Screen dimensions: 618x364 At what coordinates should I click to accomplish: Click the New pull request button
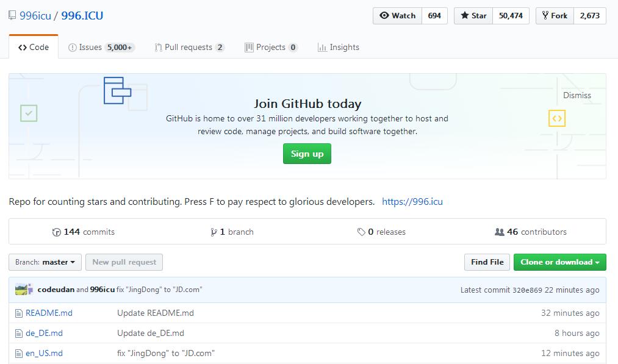point(124,262)
